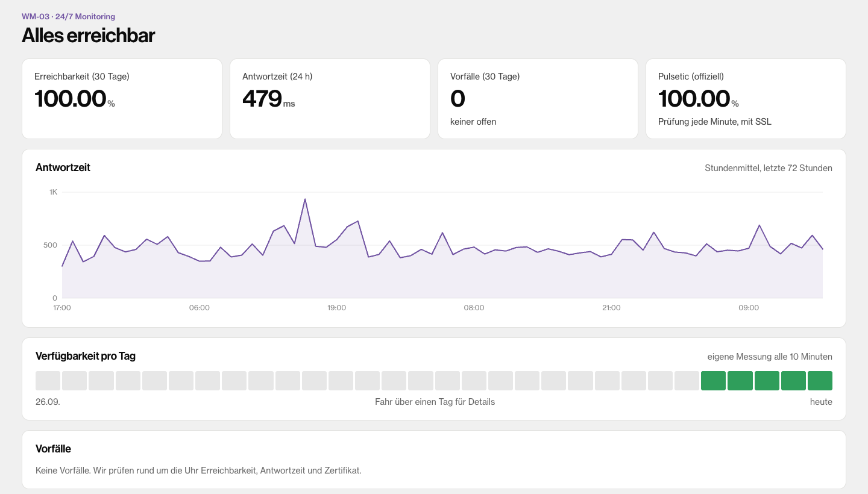
Task: Click the "WM-03 · 24/7 Monitoring" label
Action: click(x=68, y=16)
